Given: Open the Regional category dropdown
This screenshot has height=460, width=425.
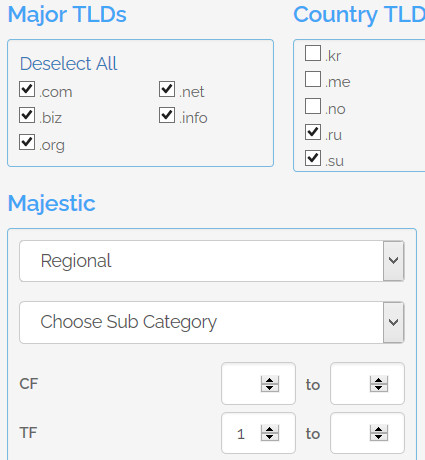Looking at the screenshot, I should point(212,261).
